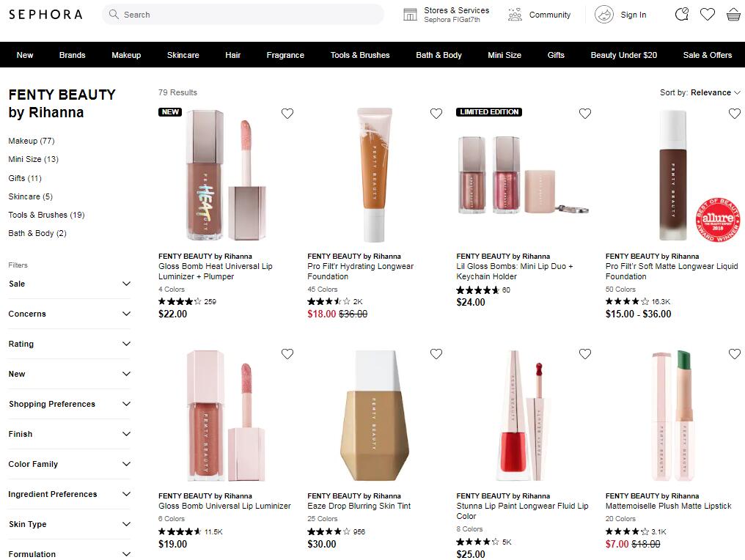Open the Skincare menu in navigation bar

pyautogui.click(x=183, y=55)
